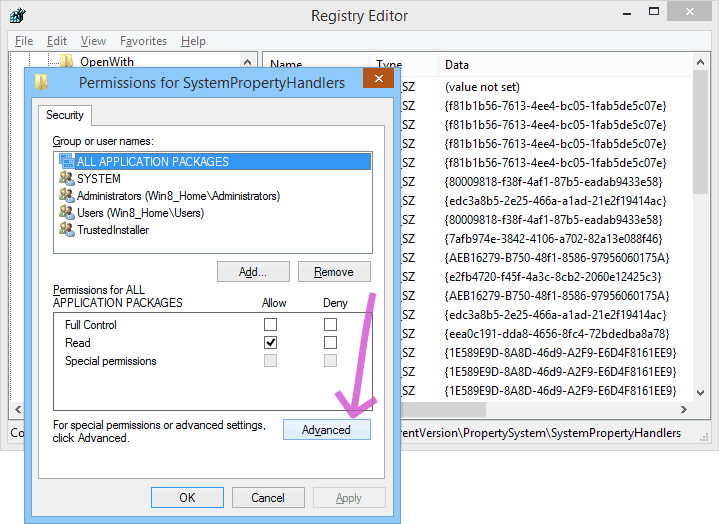Click the SYSTEM user group icon
The height and width of the screenshot is (524, 719).
[66, 178]
